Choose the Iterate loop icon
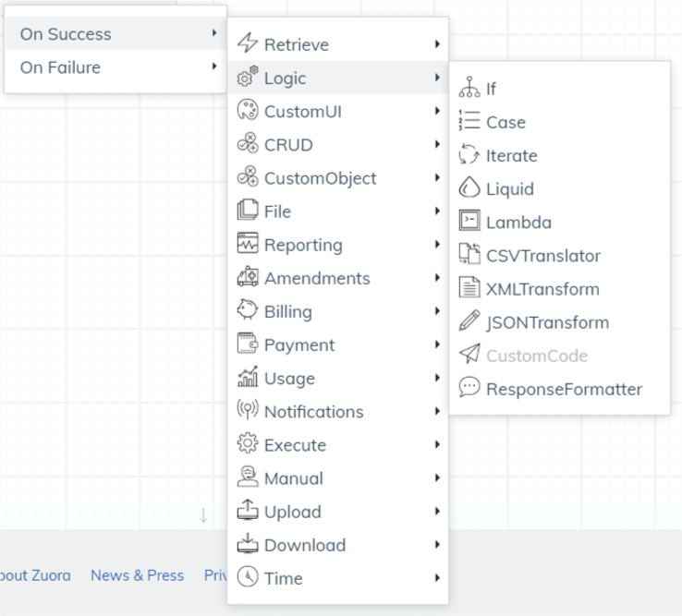Screen dimensions: 682x616 pyautogui.click(x=469, y=154)
